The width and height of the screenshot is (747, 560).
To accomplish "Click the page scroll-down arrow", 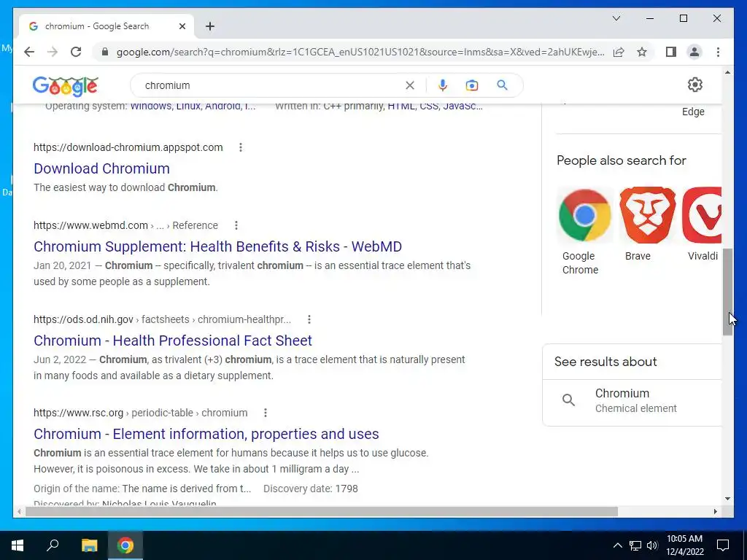I will tap(727, 499).
